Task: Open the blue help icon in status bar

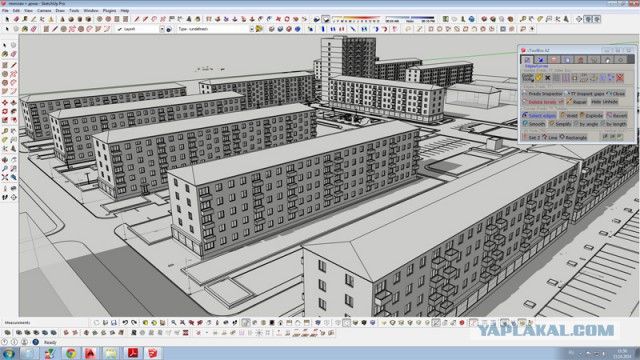Action: coord(36,342)
